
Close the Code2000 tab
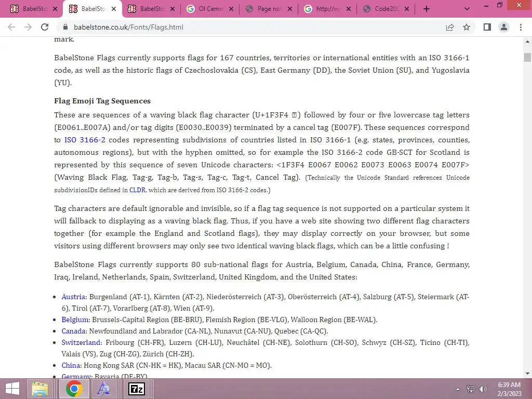click(x=407, y=9)
